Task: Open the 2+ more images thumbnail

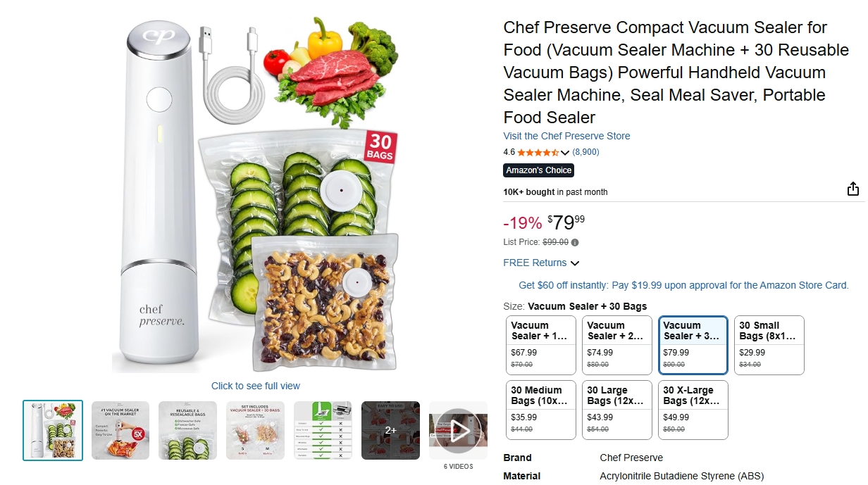Action: click(390, 430)
